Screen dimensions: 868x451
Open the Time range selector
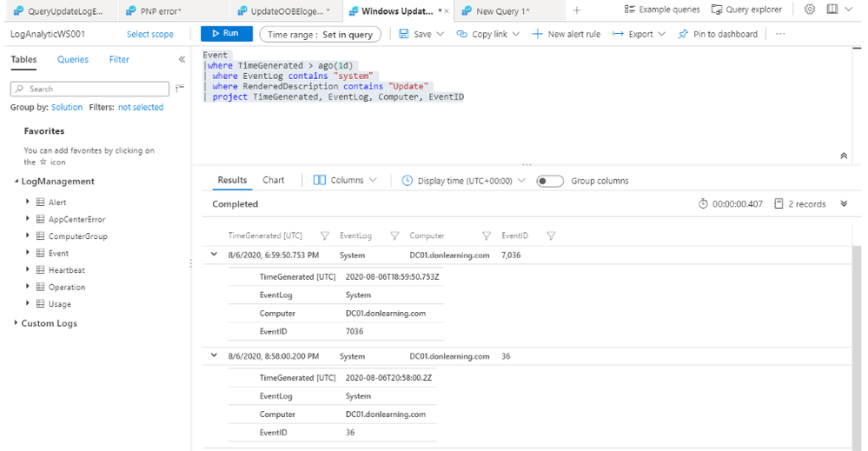coord(320,34)
